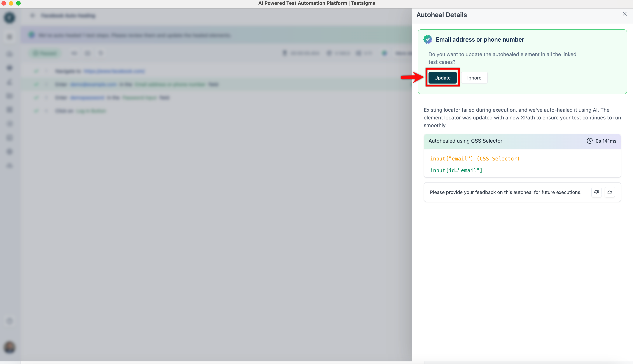Viewport: 633px width, 364px height.
Task: Click the macOS green fullscreen window button
Action: point(18,3)
